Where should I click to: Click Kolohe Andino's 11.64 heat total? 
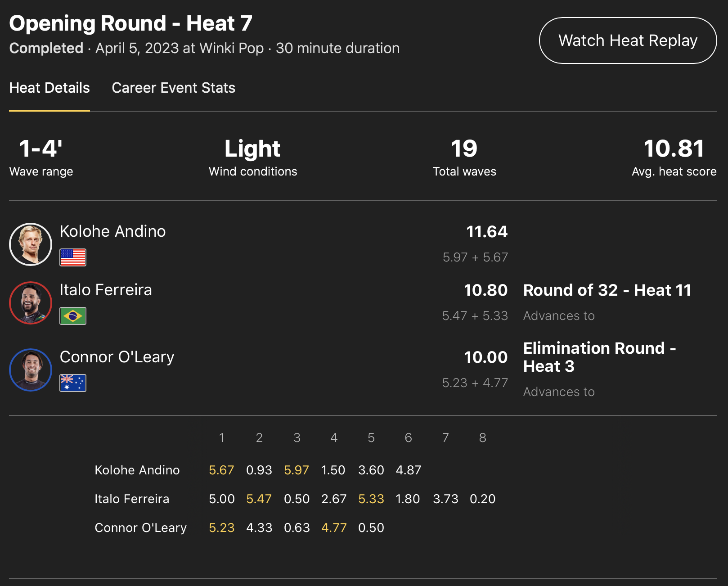pyautogui.click(x=486, y=232)
